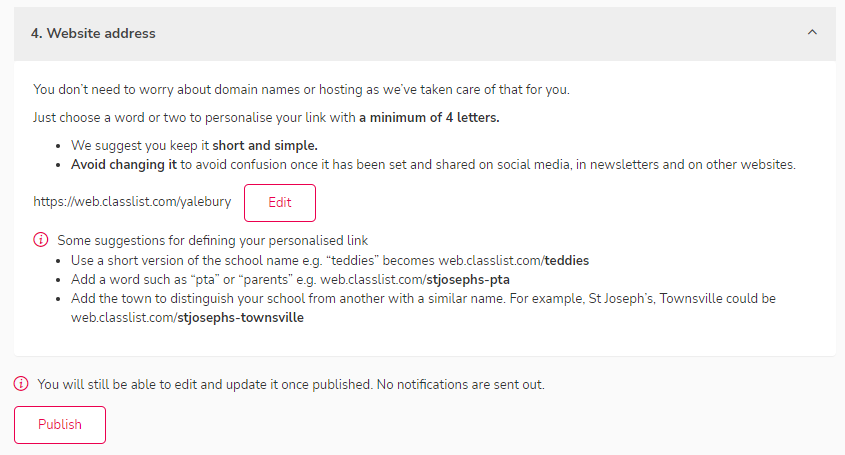Click the bold 'short and simple.' phrase
The height and width of the screenshot is (455, 845).
265,146
